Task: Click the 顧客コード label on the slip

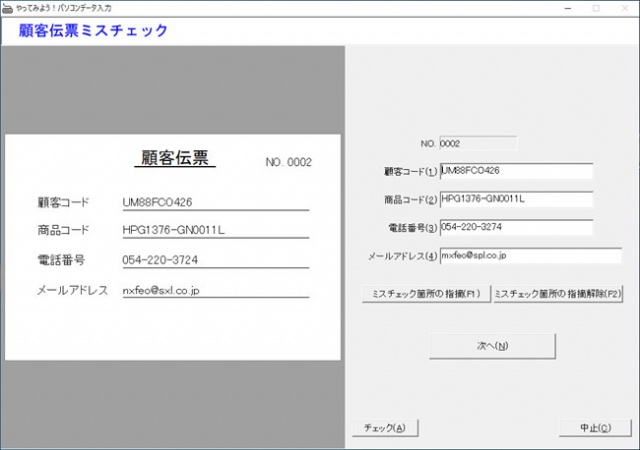Action: tap(63, 202)
